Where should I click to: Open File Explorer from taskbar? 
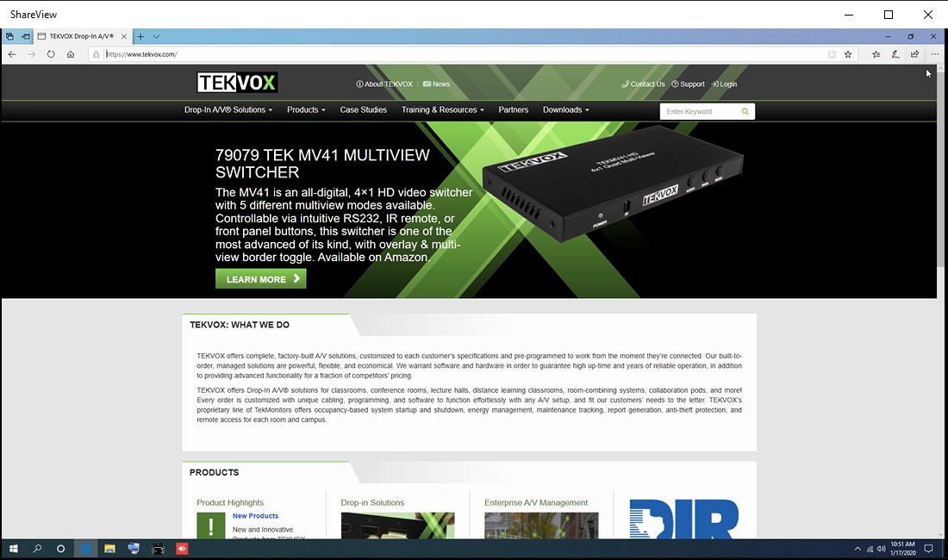tap(109, 549)
